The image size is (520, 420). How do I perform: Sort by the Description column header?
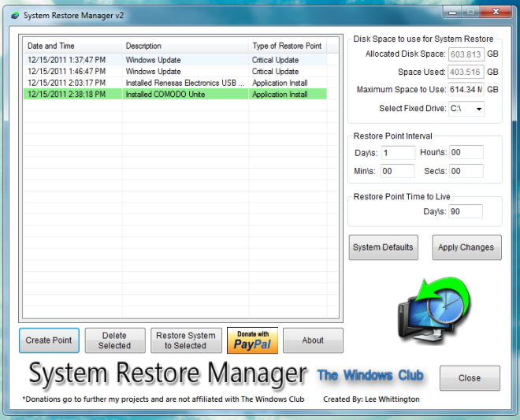185,46
